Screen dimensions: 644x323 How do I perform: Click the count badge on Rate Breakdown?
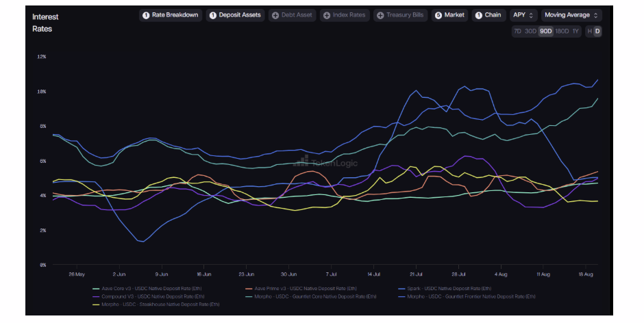click(x=146, y=16)
